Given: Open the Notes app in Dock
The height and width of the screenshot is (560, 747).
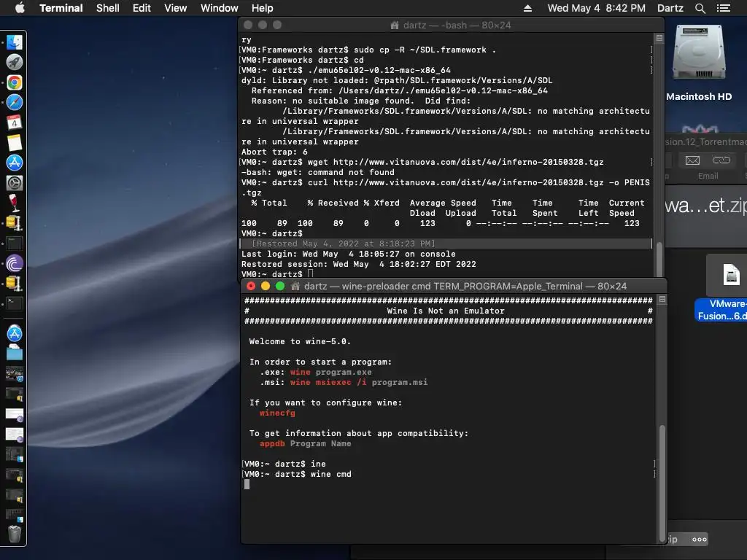Looking at the screenshot, I should 15,142.
